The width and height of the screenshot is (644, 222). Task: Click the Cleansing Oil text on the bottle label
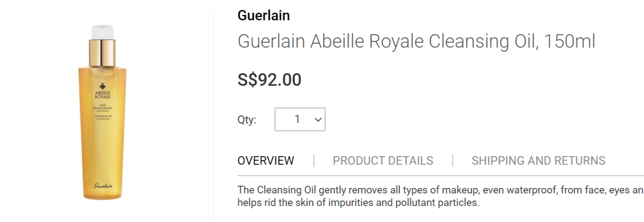[103, 117]
